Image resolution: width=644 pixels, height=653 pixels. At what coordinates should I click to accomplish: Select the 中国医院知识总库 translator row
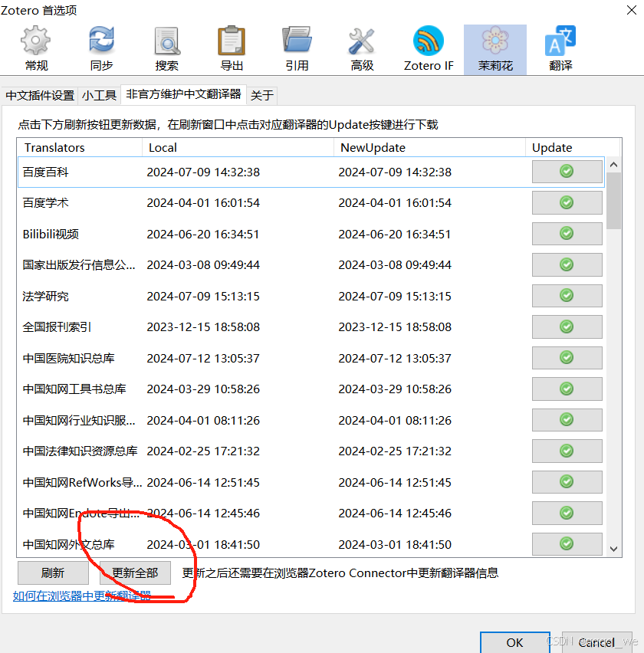310,358
